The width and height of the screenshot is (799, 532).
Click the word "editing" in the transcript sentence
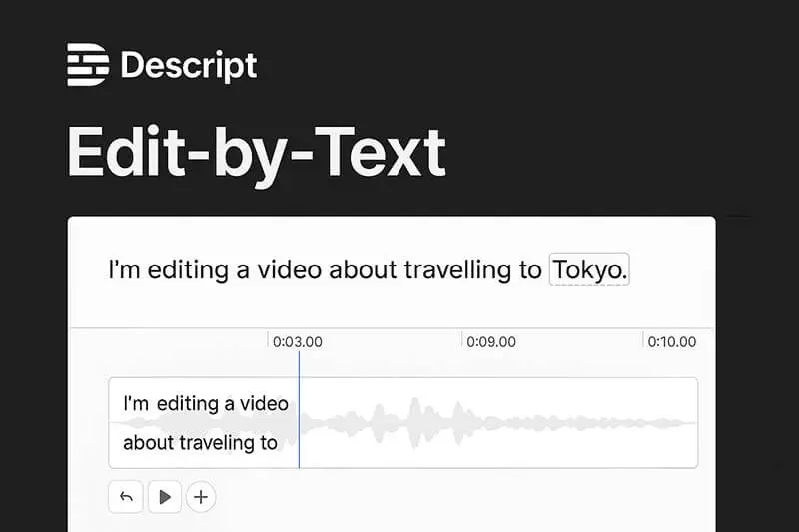pyautogui.click(x=188, y=269)
